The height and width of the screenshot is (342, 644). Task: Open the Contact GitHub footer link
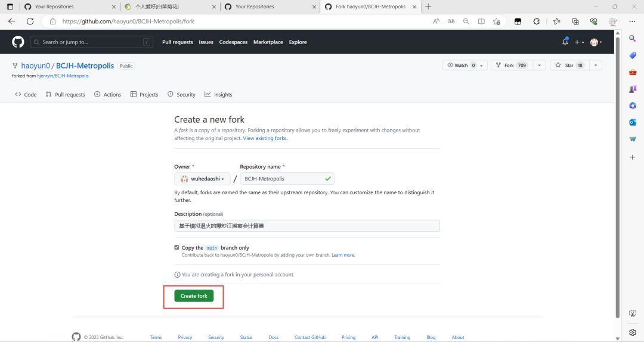(310, 337)
